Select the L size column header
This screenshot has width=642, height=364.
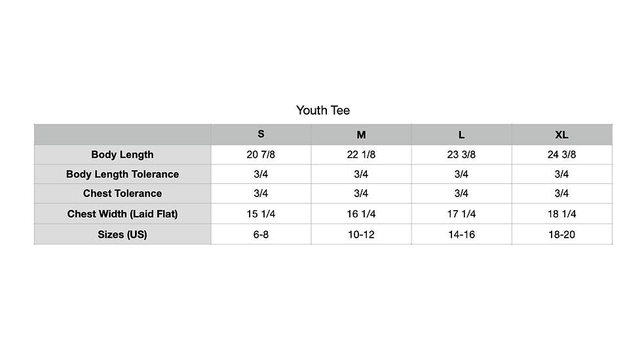[461, 135]
